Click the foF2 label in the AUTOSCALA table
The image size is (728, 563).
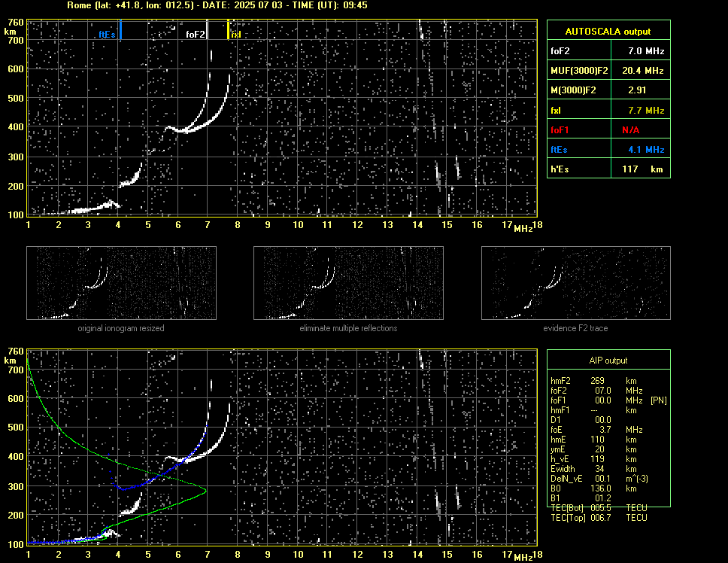pyautogui.click(x=560, y=51)
